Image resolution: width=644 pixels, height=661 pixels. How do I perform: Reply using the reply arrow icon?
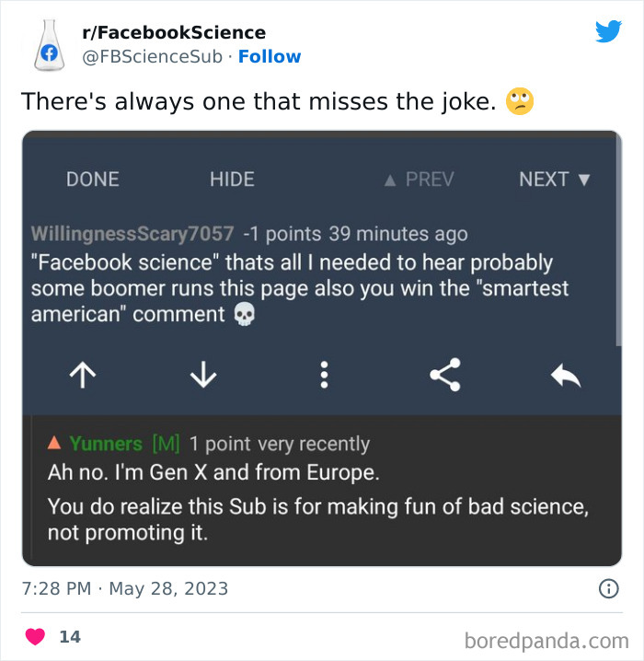coord(566,374)
